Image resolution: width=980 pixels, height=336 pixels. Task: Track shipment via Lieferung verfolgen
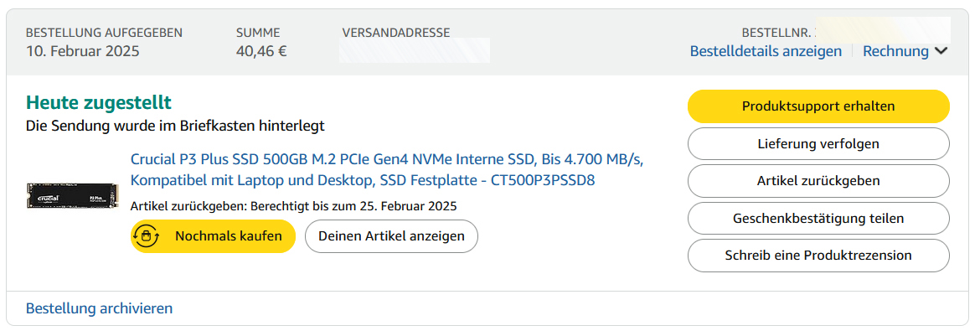click(x=818, y=144)
